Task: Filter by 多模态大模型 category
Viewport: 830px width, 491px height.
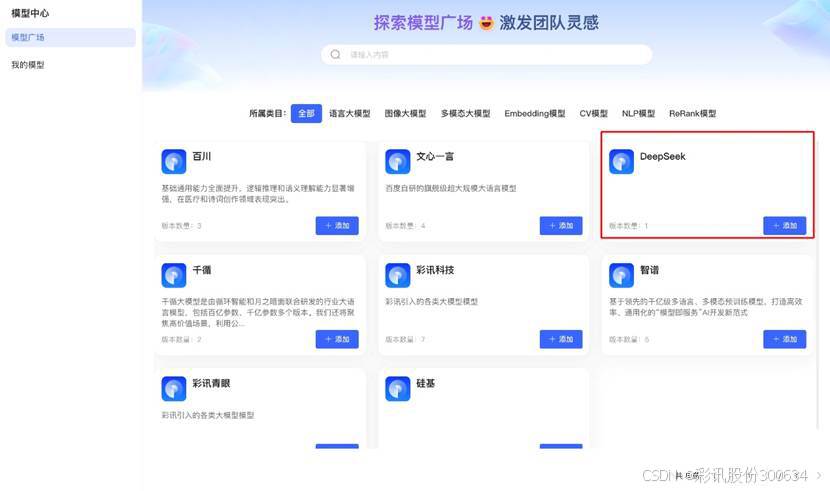Action: 465,113
